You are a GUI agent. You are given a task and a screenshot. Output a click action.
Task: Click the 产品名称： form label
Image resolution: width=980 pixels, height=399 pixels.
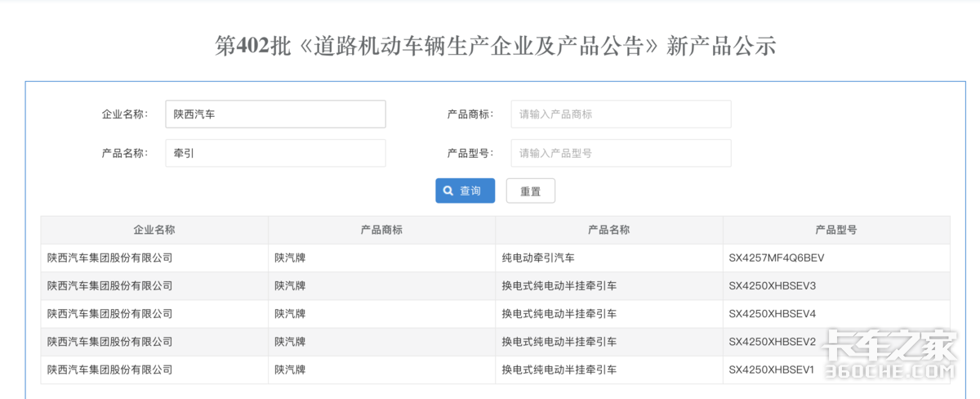tap(125, 153)
